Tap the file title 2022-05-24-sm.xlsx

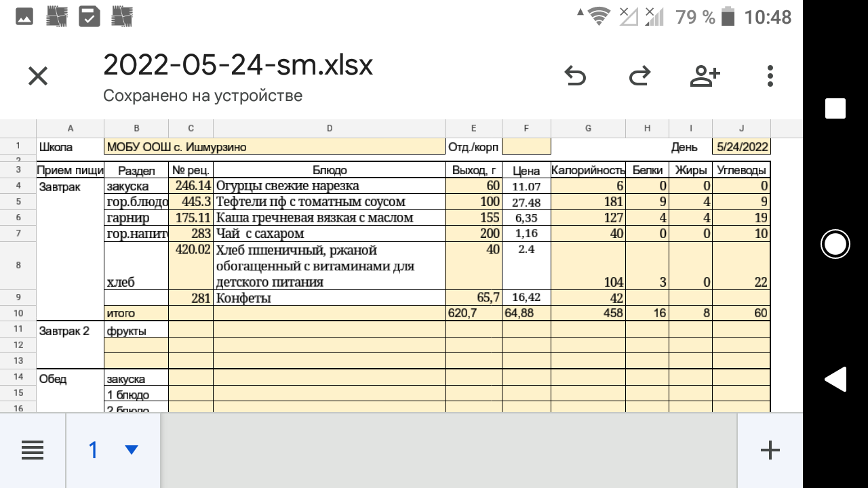[x=237, y=66]
